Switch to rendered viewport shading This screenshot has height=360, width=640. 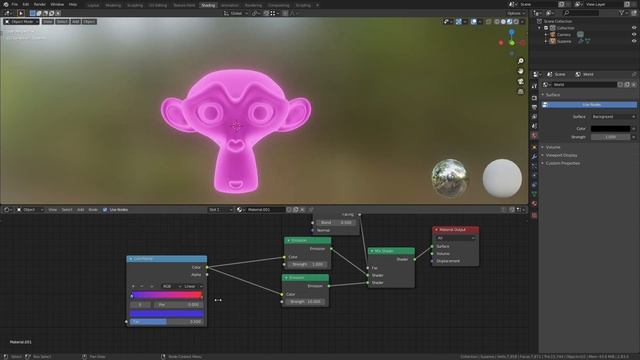pyautogui.click(x=516, y=22)
